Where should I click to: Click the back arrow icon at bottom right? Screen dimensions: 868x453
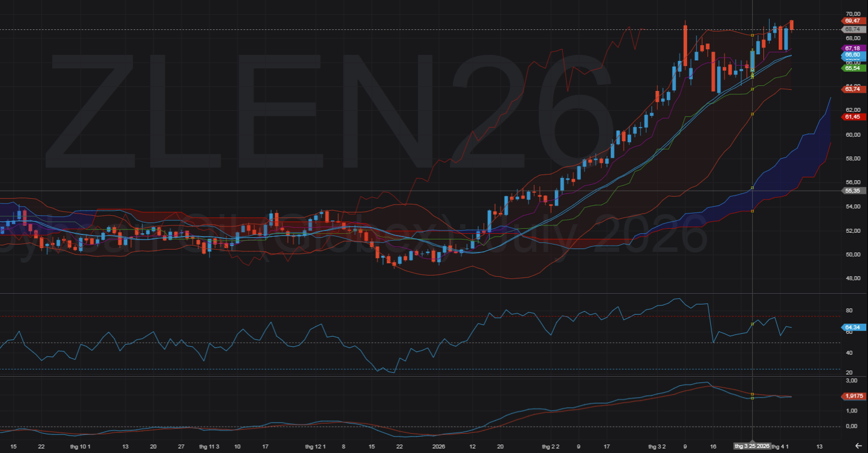coord(858,446)
